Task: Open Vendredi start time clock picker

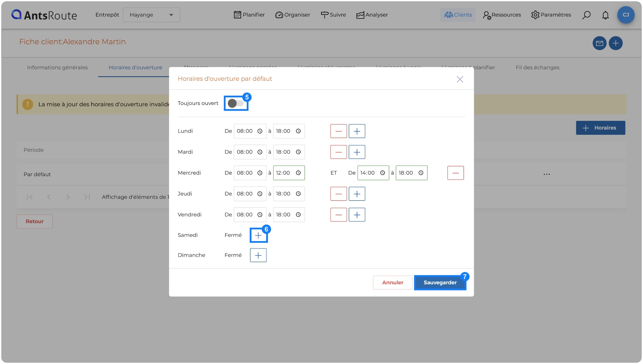Action: [x=260, y=215]
